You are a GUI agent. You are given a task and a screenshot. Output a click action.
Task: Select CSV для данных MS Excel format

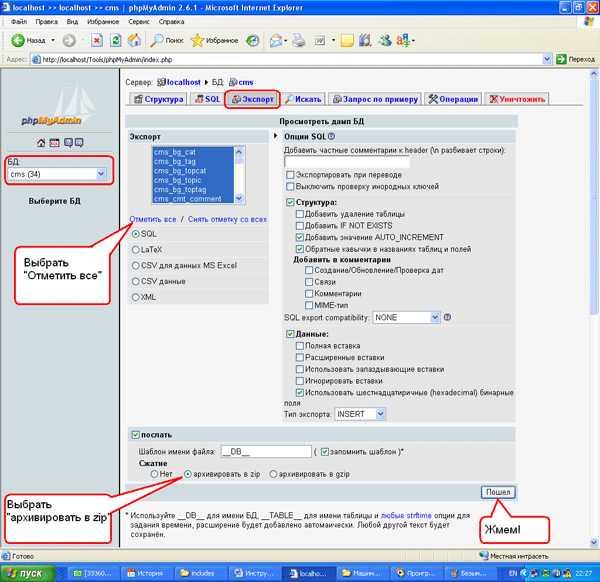click(x=135, y=265)
